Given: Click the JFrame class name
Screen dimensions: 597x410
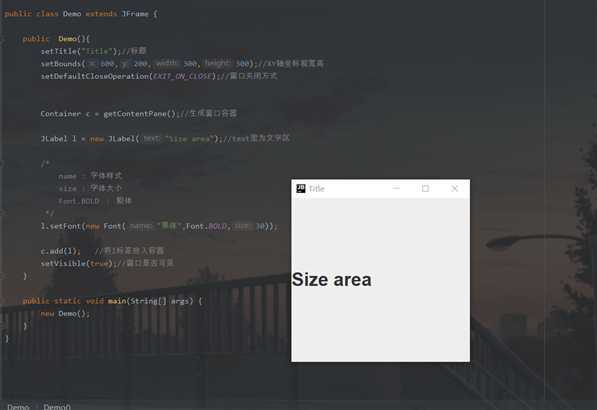Looking at the screenshot, I should pos(135,14).
